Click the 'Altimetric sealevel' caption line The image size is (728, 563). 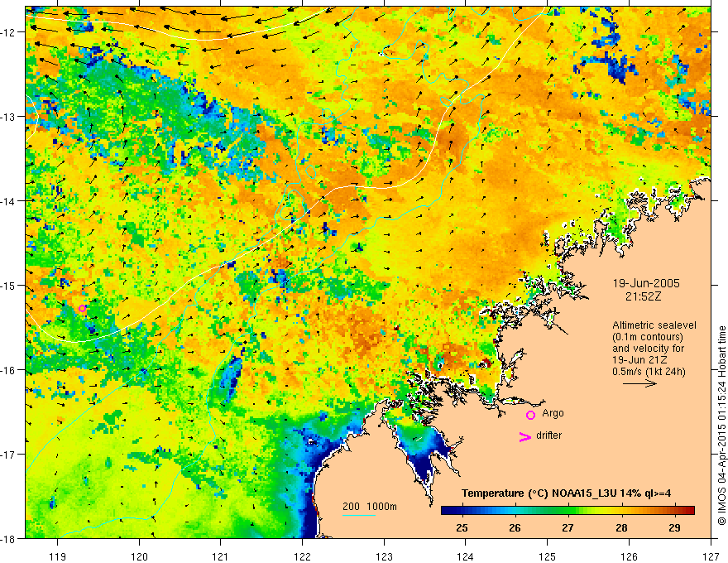coord(654,325)
